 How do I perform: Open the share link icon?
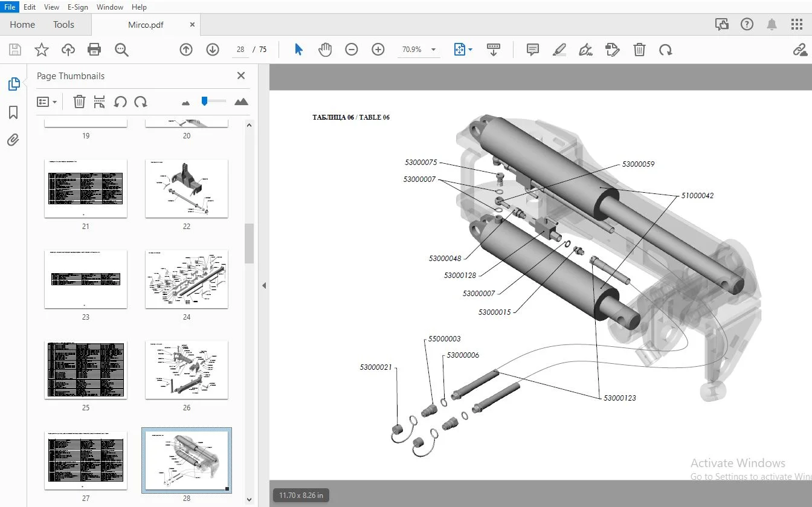801,50
